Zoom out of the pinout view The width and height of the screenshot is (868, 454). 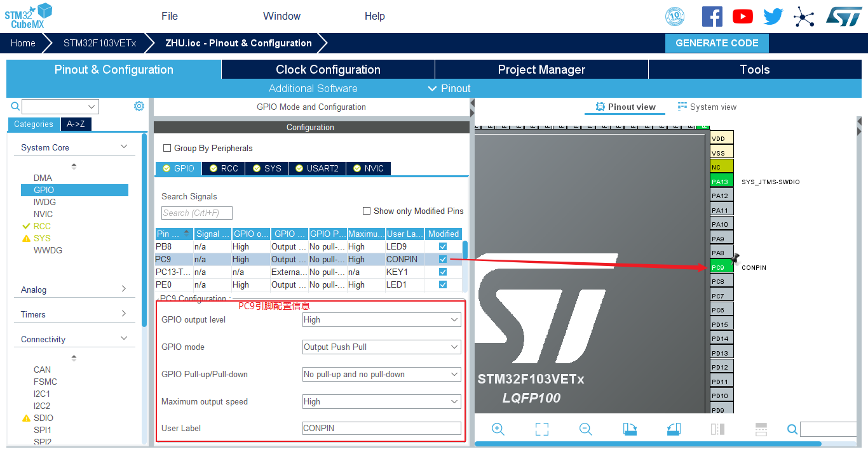click(x=586, y=429)
